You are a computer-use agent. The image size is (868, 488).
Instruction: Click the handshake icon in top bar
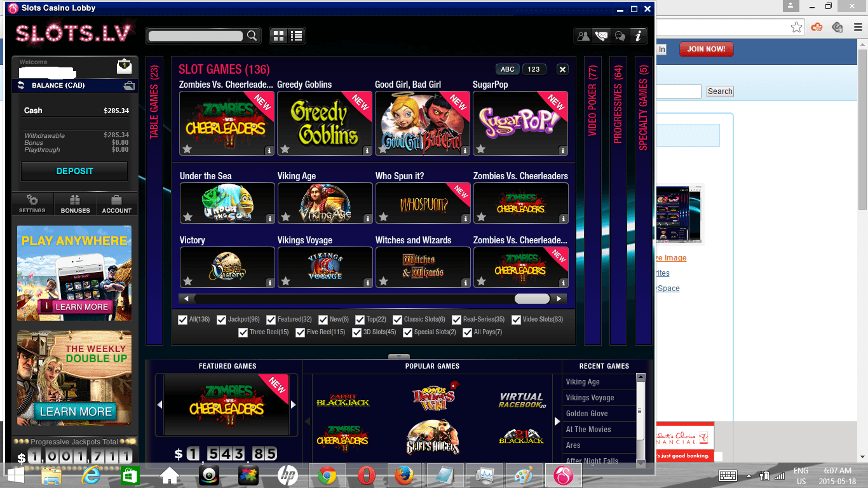coord(600,36)
